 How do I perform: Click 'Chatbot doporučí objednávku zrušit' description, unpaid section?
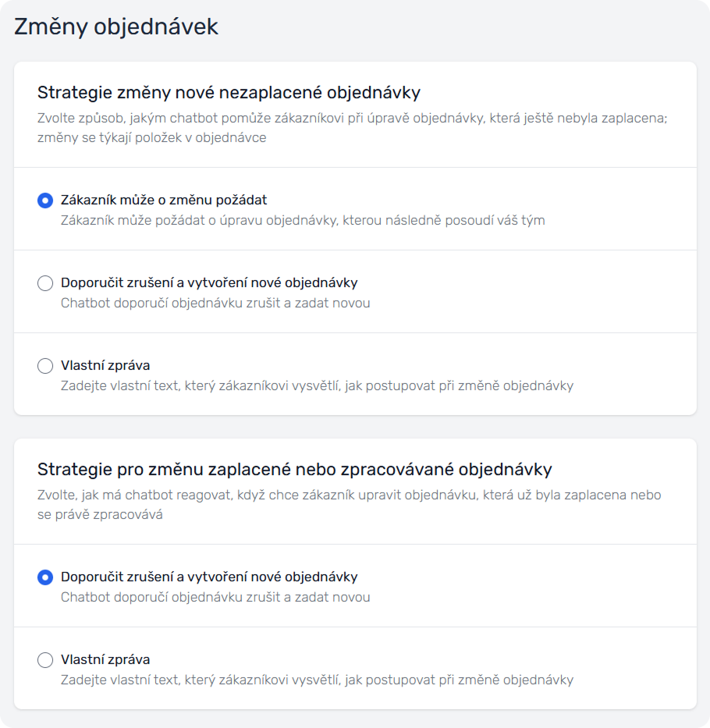[x=215, y=303]
